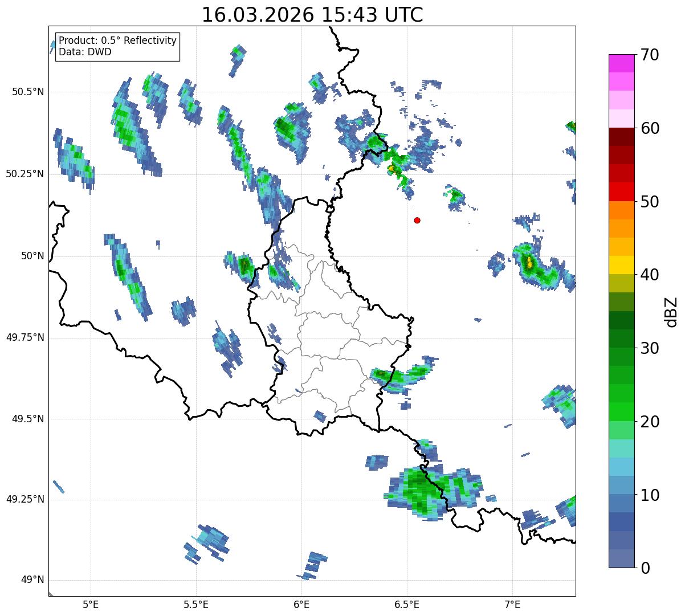
Task: Click the 49°N latitude tick label
Action: coord(32,580)
